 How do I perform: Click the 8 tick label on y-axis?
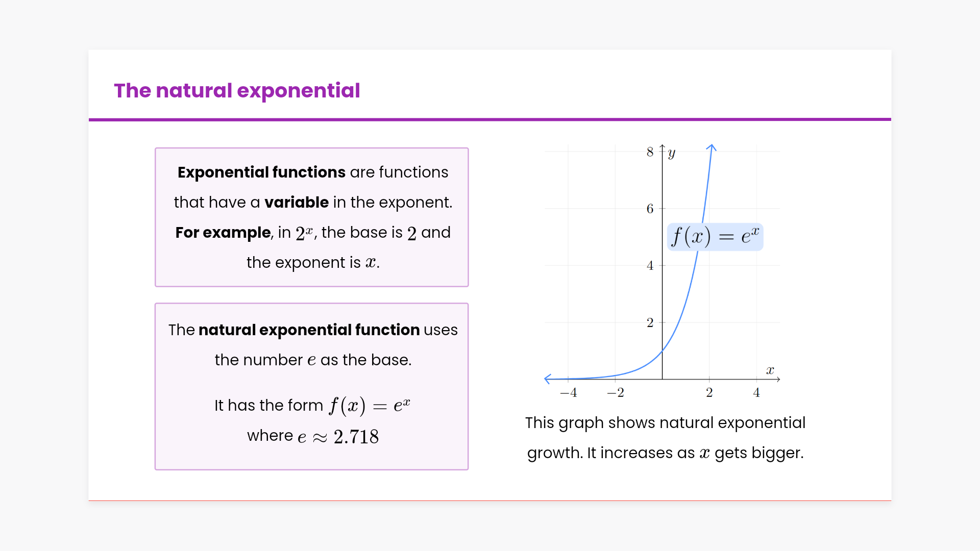click(x=650, y=152)
